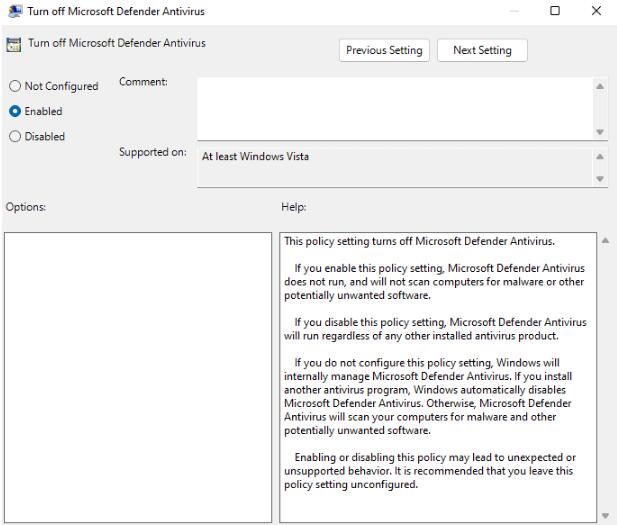Set the policy to Disabled
617x525 pixels.
[14, 137]
